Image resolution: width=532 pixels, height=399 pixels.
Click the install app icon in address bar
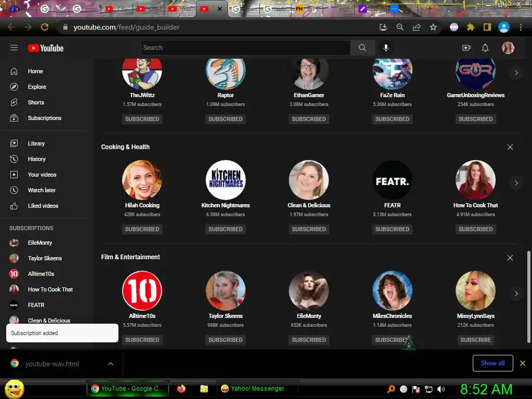click(383, 27)
